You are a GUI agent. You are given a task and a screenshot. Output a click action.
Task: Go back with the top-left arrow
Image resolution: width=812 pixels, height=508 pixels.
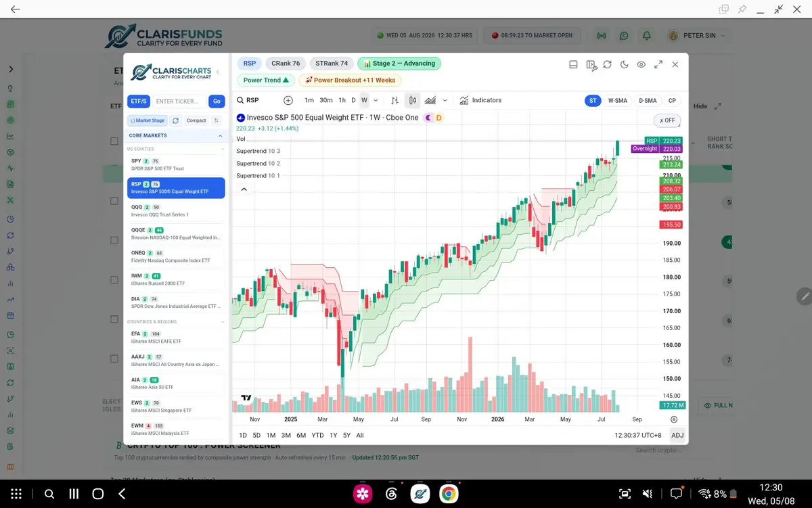[x=15, y=9]
